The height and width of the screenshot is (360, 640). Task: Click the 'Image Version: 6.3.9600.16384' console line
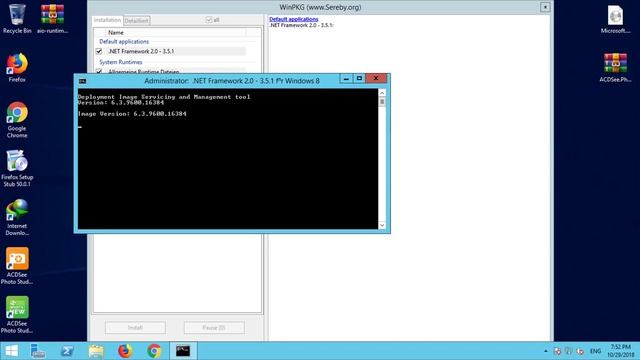pyautogui.click(x=132, y=114)
